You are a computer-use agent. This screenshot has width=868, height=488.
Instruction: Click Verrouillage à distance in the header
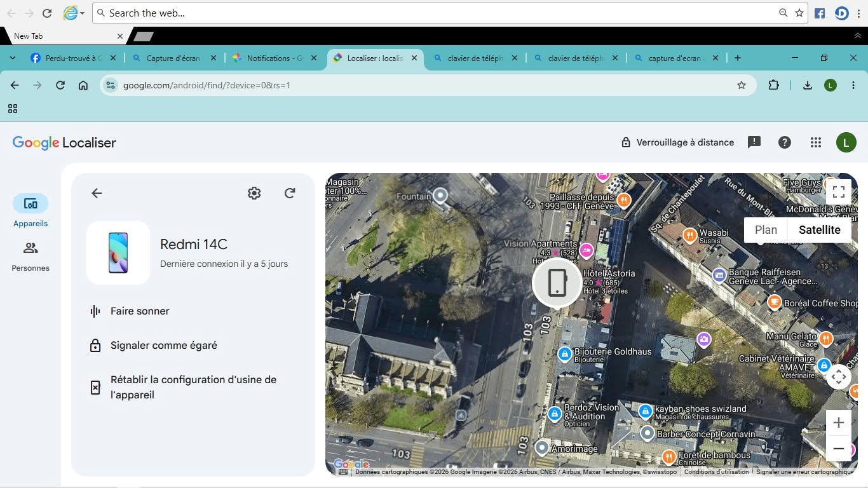point(677,142)
